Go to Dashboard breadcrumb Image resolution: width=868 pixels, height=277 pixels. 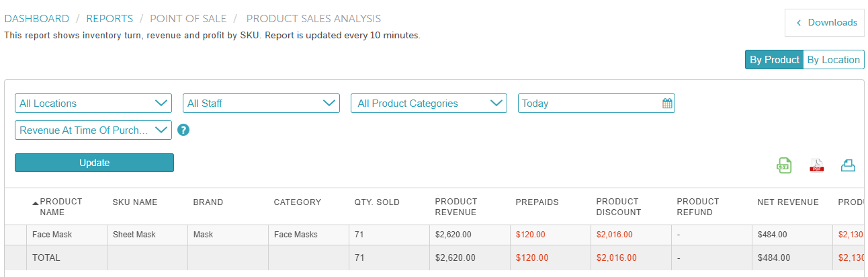pyautogui.click(x=37, y=19)
